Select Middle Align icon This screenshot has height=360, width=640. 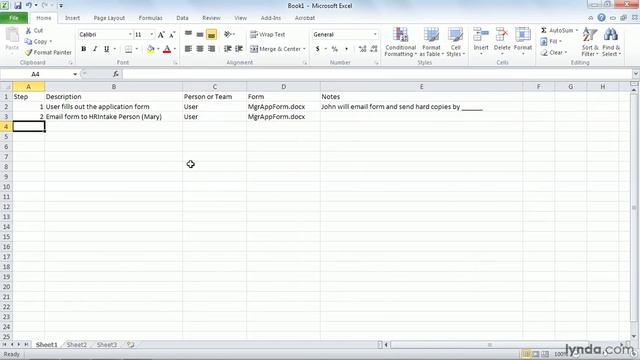[200, 35]
